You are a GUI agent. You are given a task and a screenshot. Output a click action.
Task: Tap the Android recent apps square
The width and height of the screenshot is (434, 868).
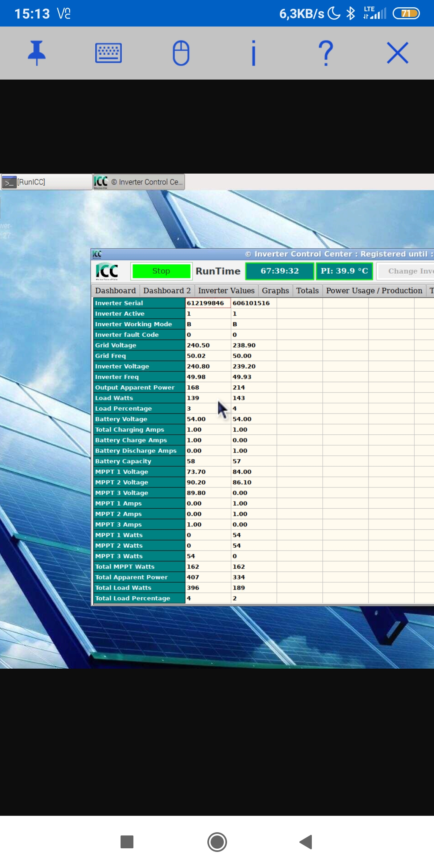(x=127, y=841)
